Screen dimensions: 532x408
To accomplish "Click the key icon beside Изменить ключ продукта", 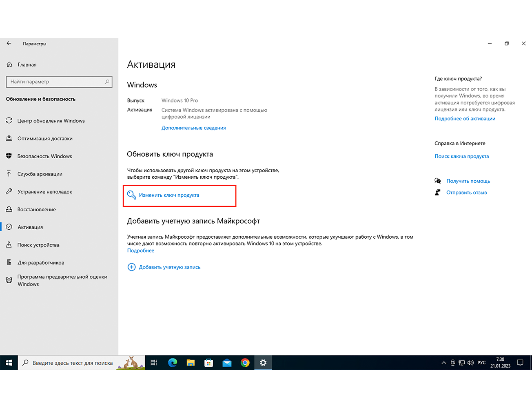I will tap(131, 195).
